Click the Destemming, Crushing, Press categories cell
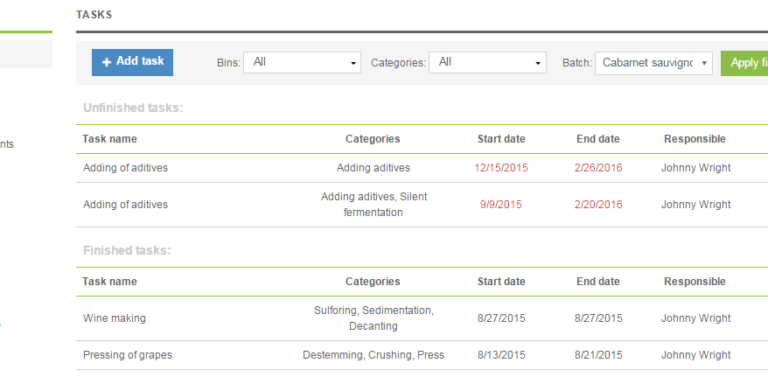This screenshot has width=768, height=384. point(373,355)
